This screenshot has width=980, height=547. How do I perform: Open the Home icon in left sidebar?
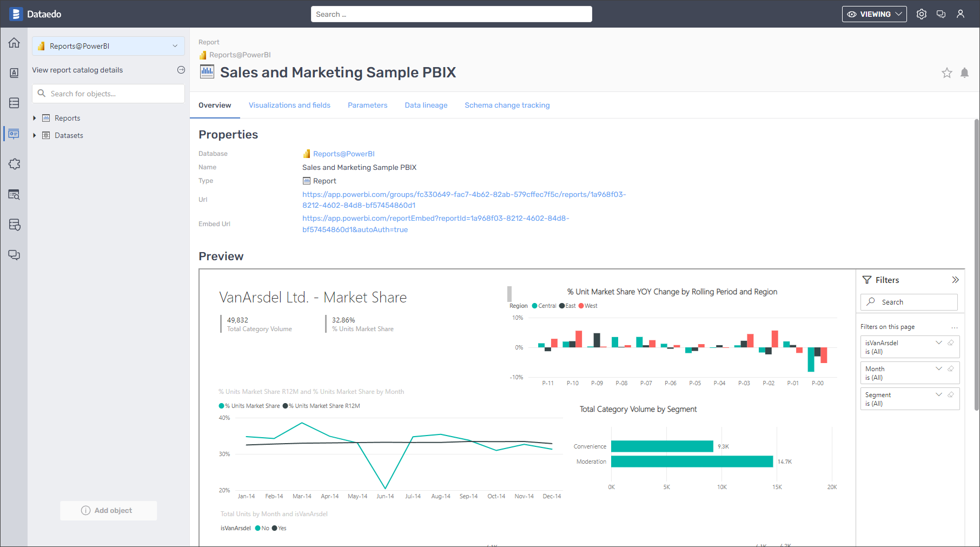click(x=14, y=43)
